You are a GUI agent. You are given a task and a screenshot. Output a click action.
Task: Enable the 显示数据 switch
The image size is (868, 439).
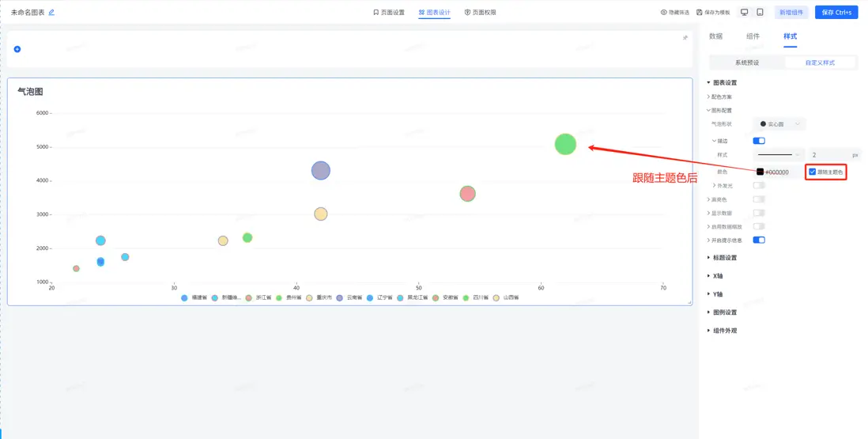[x=759, y=213]
